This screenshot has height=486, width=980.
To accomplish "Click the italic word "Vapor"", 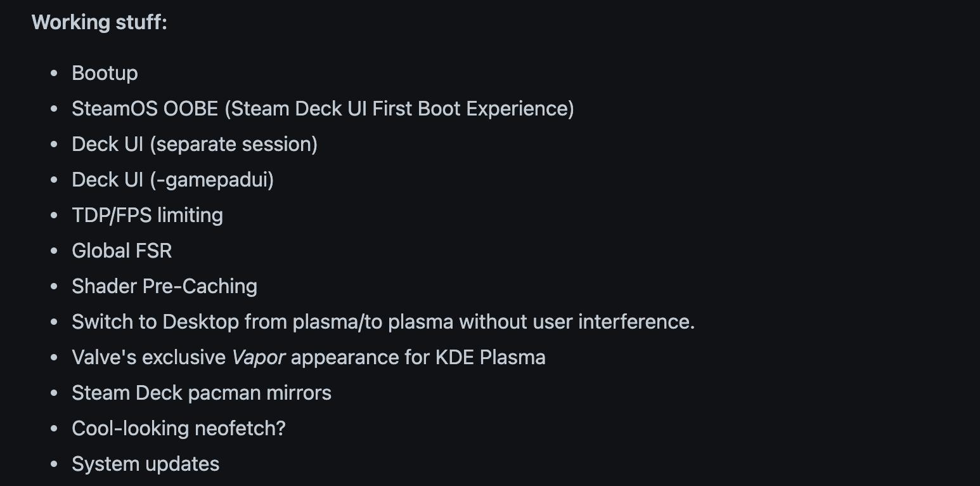I will pos(258,357).
